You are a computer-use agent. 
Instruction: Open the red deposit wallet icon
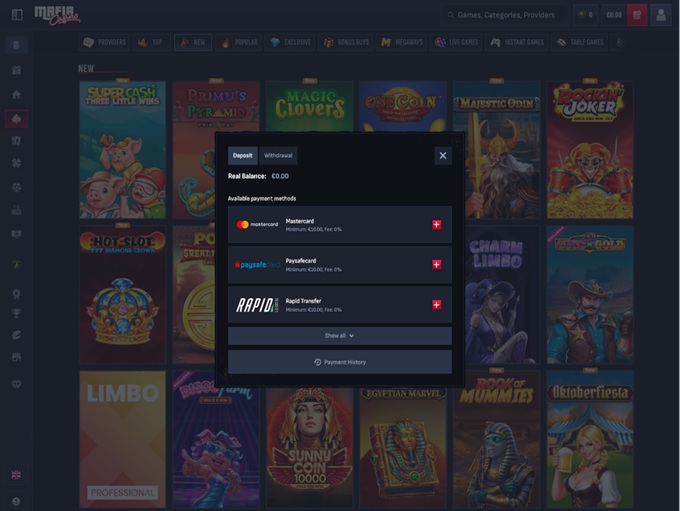point(636,15)
